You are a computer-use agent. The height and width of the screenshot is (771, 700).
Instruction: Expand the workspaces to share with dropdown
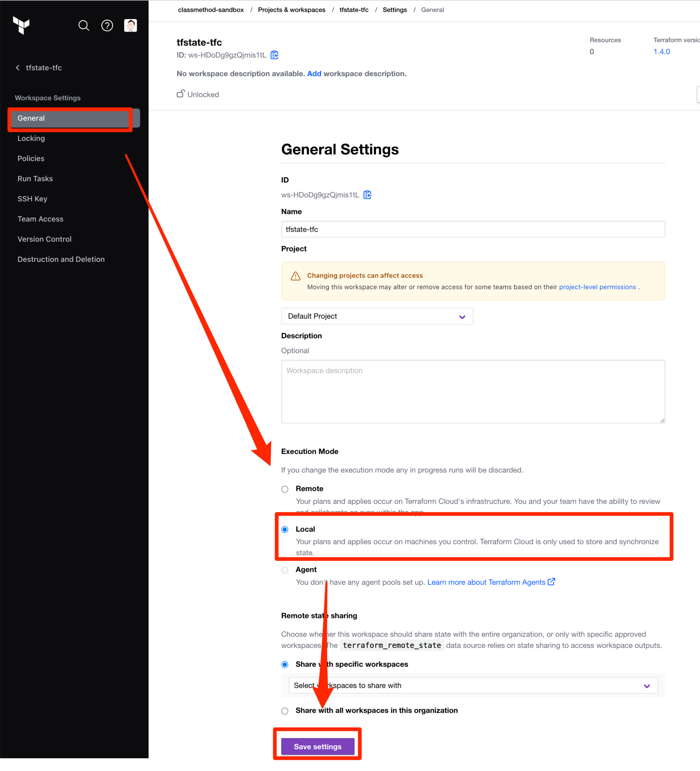[x=647, y=685]
